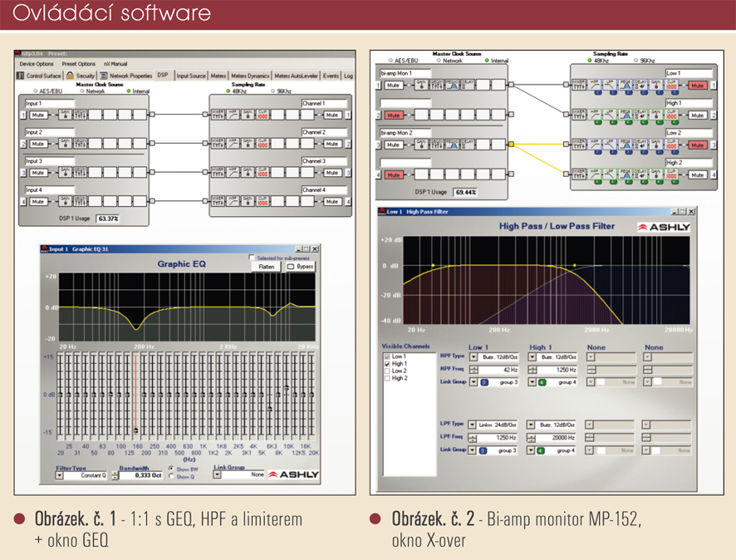Screen dimensions: 736x560
Task: Toggle Selected for sub-presets checkbox
Action: click(252, 258)
